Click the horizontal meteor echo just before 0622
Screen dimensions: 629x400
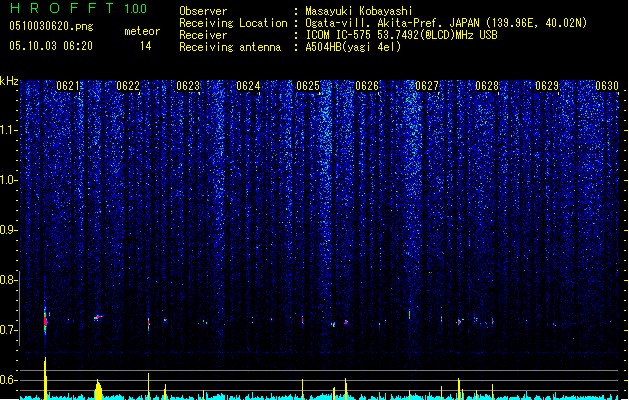tap(98, 317)
